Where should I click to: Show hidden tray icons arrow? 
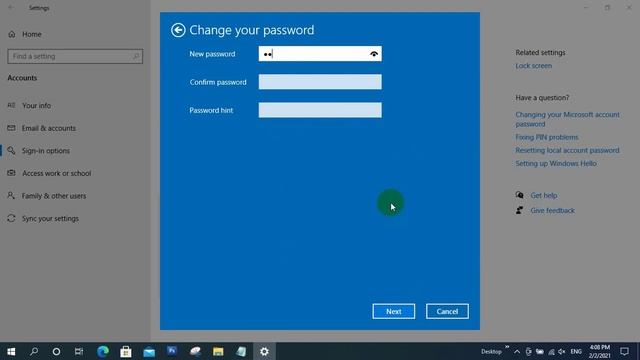point(517,351)
